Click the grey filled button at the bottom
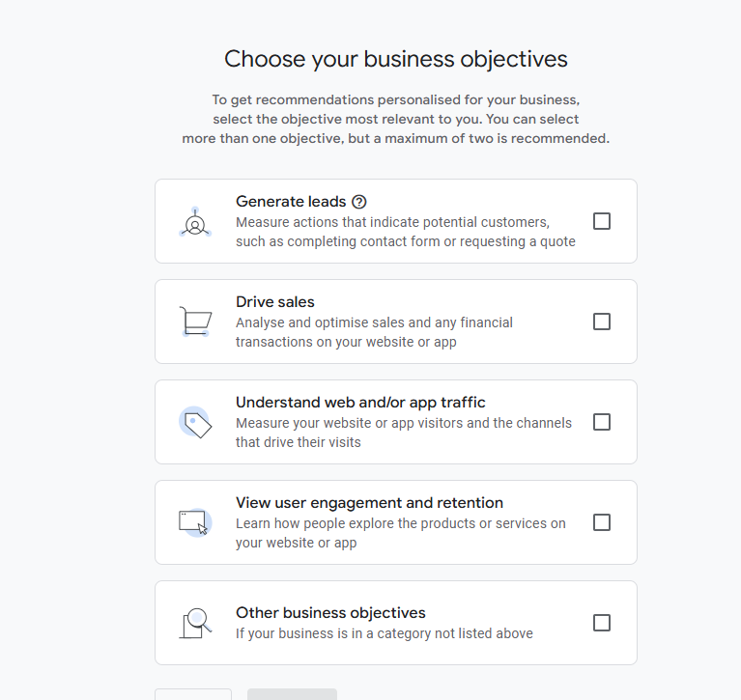741x700 pixels. (292, 694)
